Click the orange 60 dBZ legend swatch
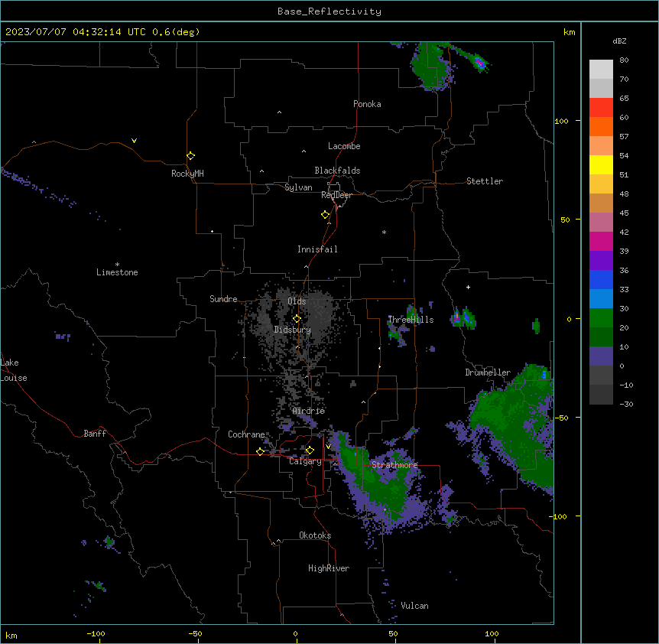 coord(601,126)
